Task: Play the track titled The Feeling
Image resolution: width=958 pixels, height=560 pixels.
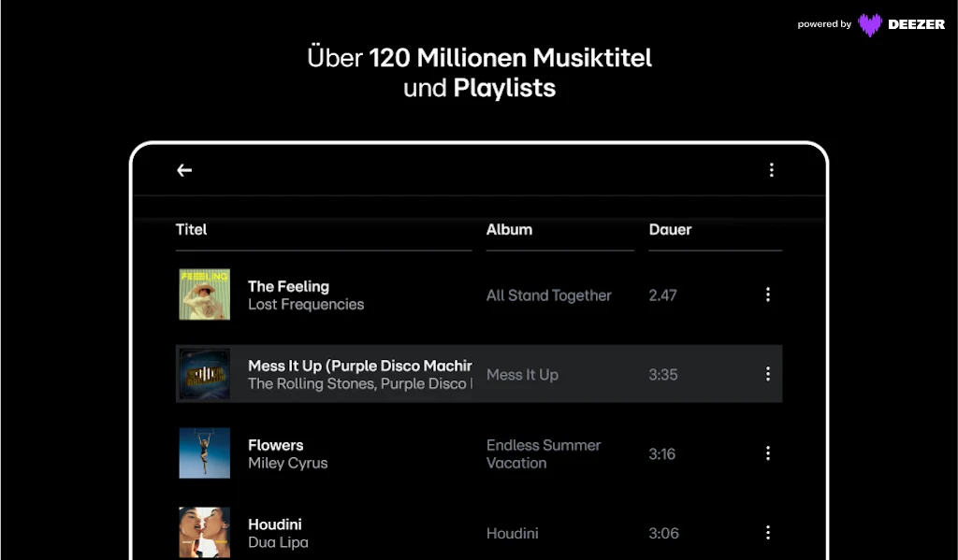Action: click(x=288, y=287)
